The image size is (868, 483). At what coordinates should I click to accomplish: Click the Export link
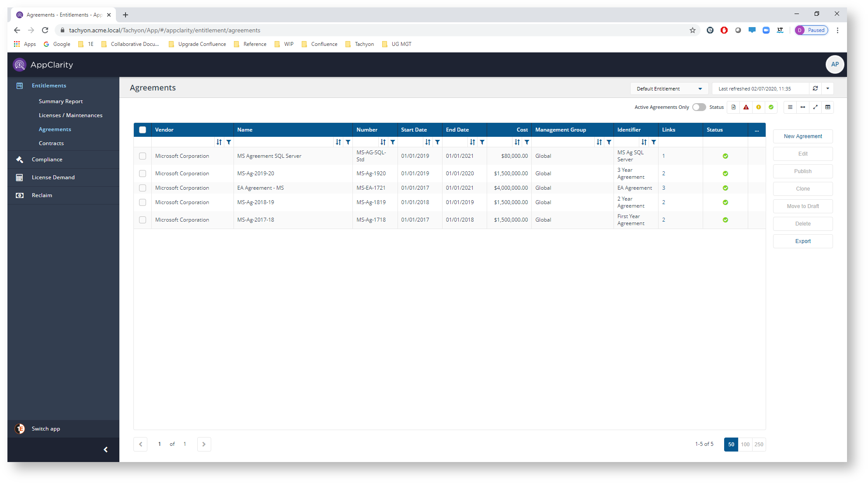click(x=802, y=241)
